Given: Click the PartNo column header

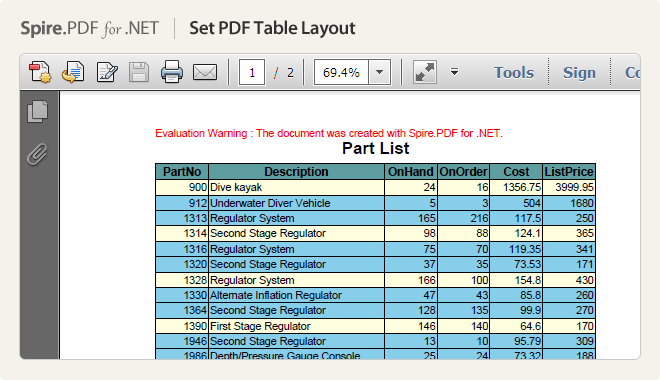Looking at the screenshot, I should pos(182,172).
